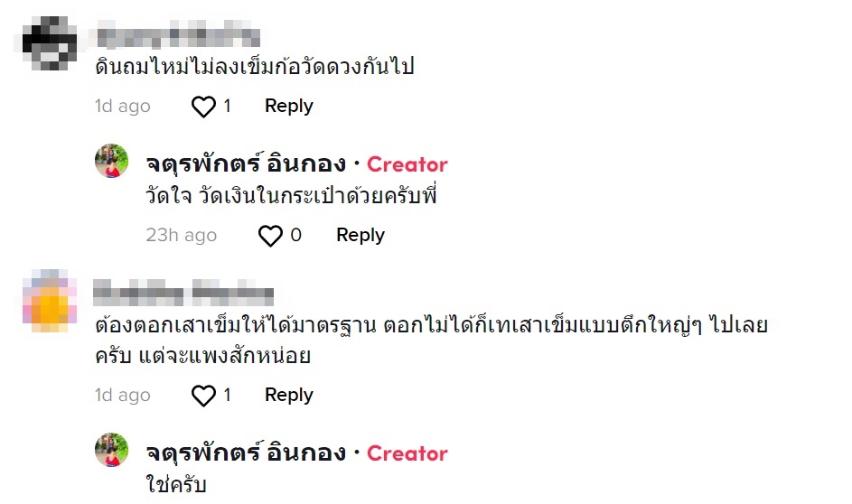Reply to the creator's วัดใจ comment

(360, 235)
